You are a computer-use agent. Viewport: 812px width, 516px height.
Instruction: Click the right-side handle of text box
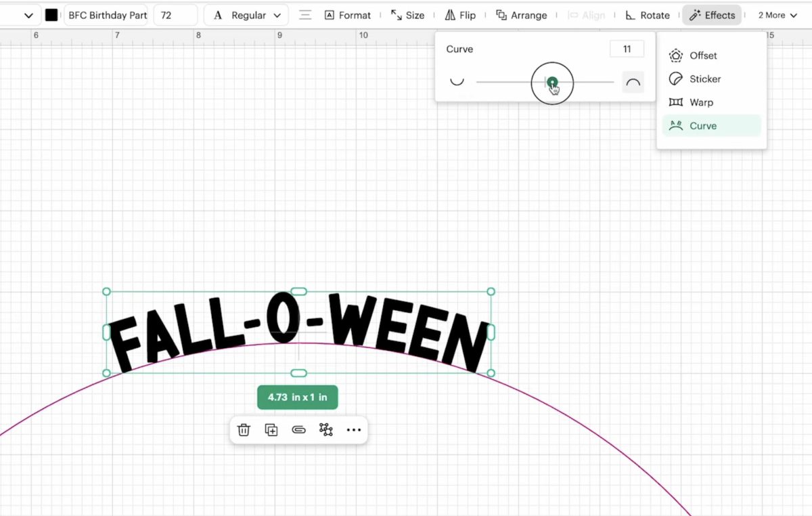click(x=491, y=332)
